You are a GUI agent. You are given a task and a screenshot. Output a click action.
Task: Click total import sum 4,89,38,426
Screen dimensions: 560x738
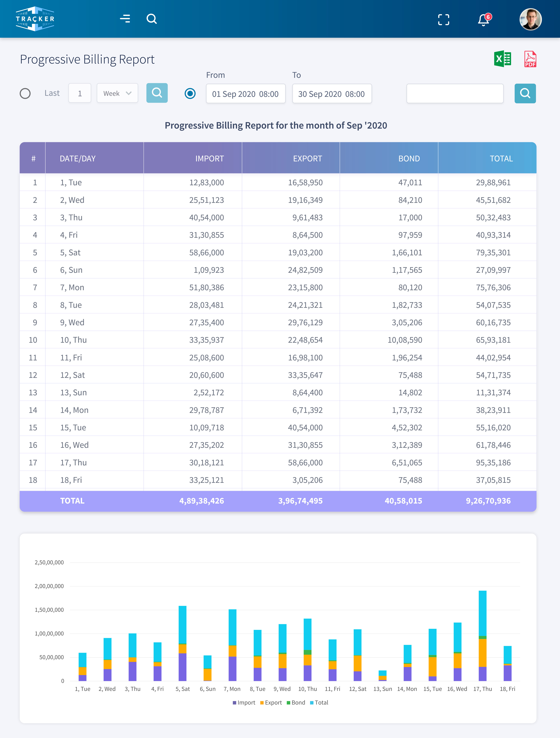click(201, 501)
